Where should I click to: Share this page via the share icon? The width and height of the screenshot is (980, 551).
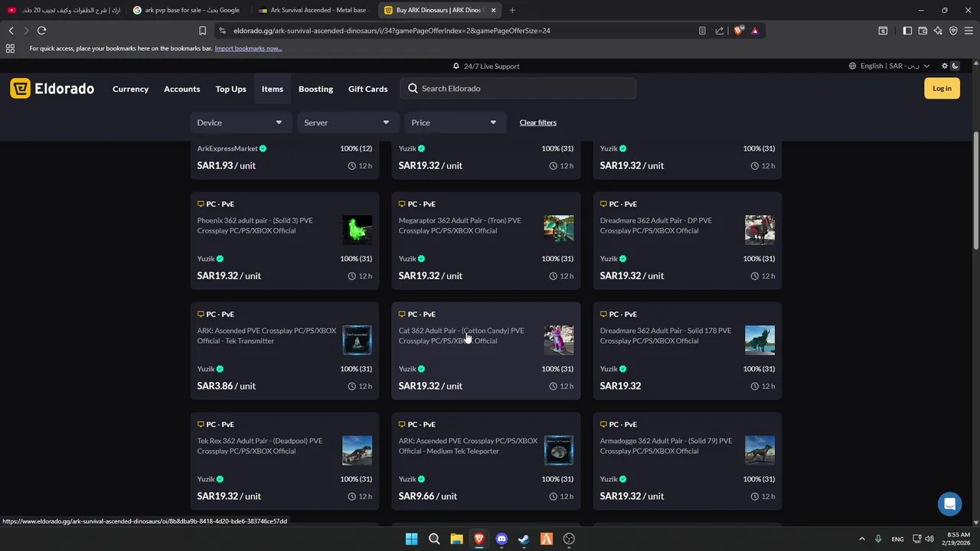pos(720,31)
